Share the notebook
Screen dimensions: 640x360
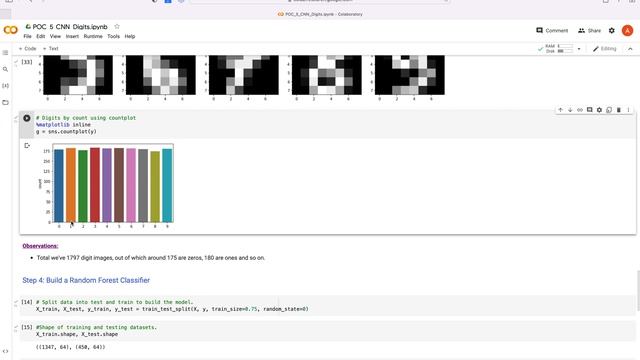pyautogui.click(x=589, y=31)
